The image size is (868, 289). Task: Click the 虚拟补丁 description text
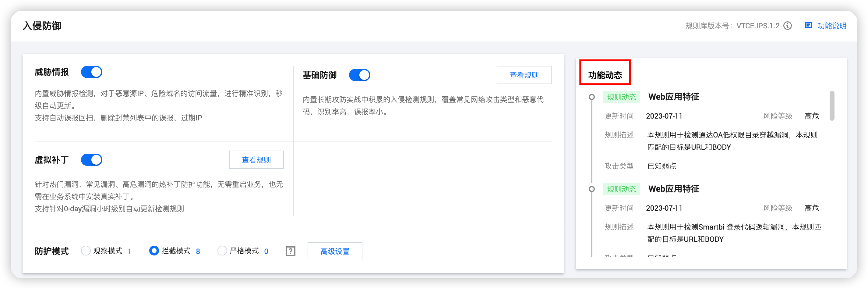pyautogui.click(x=159, y=197)
